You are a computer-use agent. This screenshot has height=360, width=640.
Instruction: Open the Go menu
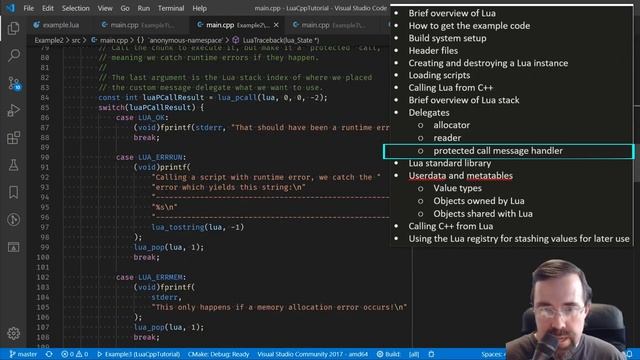click(125, 8)
